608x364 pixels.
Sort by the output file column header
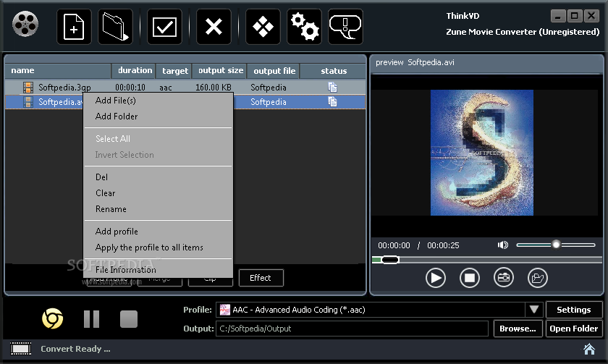pos(274,71)
